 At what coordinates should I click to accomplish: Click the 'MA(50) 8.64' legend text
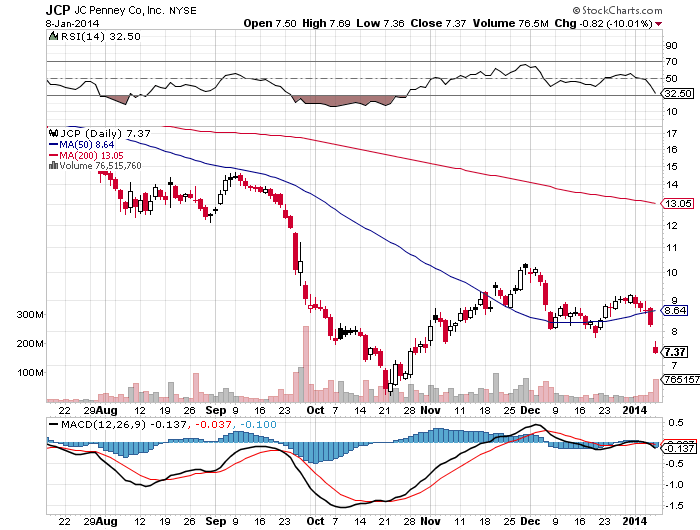tap(87, 145)
